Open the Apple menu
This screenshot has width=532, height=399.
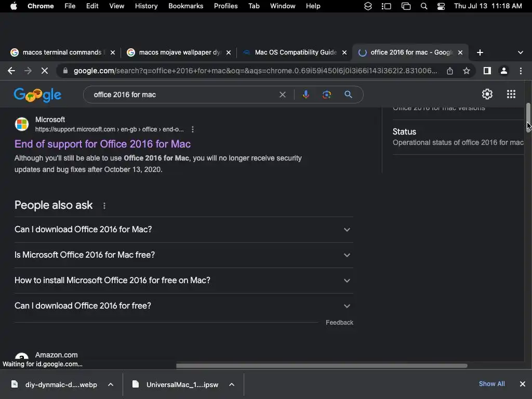coord(14,6)
